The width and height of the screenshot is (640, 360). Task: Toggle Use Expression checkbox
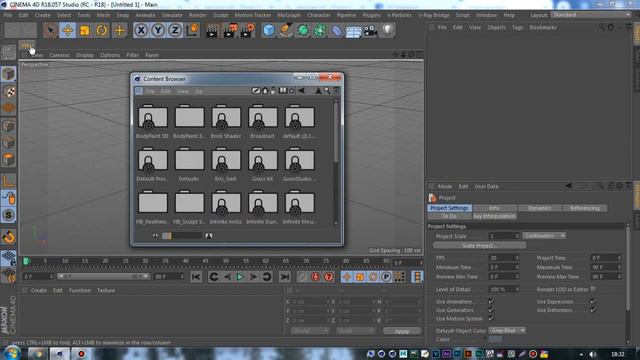[x=593, y=301]
